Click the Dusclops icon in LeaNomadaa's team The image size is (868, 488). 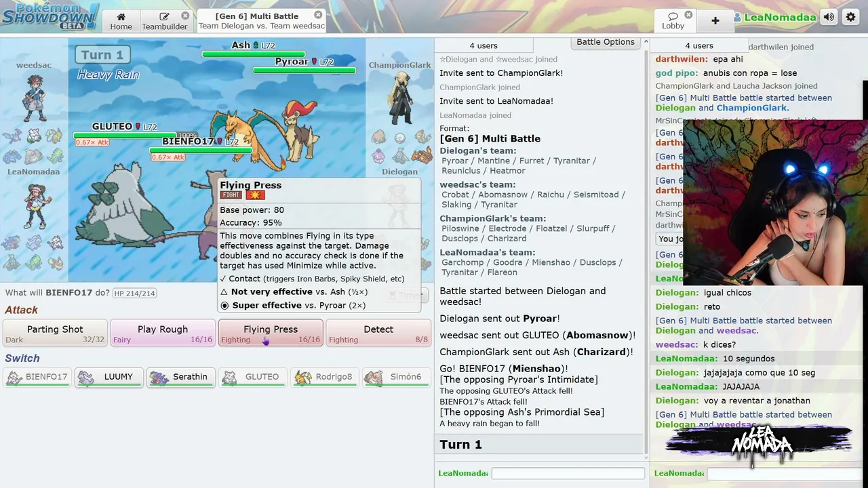click(12, 263)
